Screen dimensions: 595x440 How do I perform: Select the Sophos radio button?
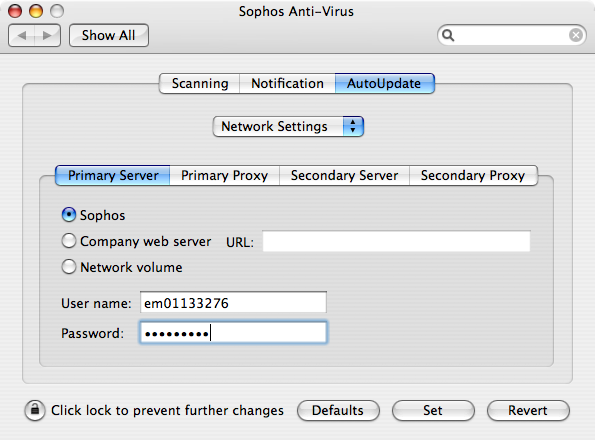(x=69, y=215)
